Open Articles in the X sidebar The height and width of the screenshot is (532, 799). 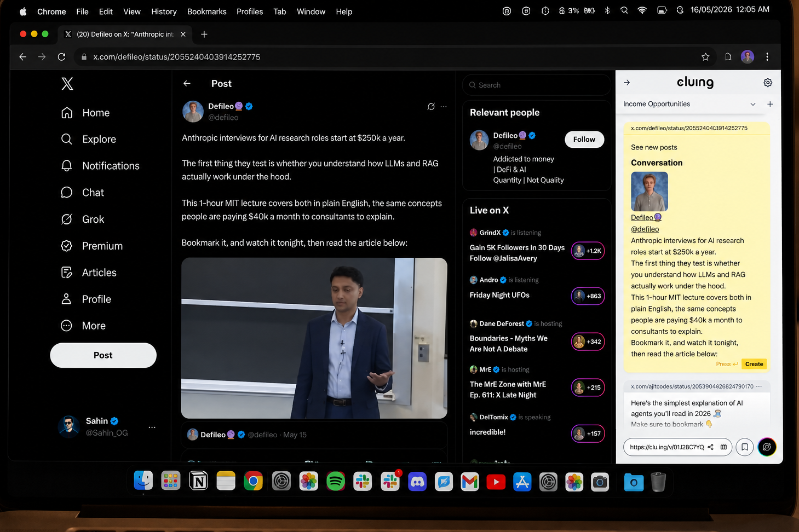point(89,273)
